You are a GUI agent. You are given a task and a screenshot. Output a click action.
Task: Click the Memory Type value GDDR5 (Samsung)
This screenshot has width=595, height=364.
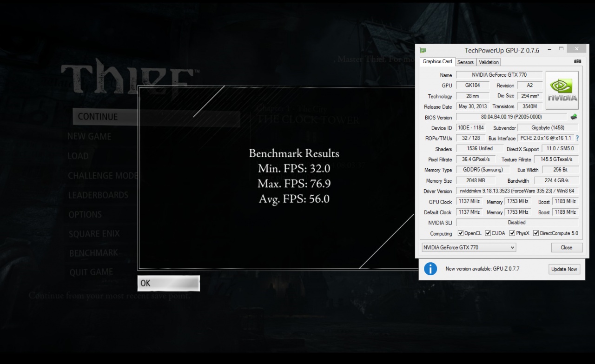[483, 170]
